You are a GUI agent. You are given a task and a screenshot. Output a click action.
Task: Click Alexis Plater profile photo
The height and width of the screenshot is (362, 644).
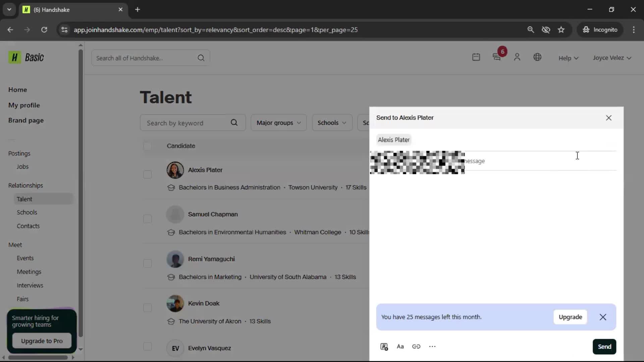pos(175,170)
